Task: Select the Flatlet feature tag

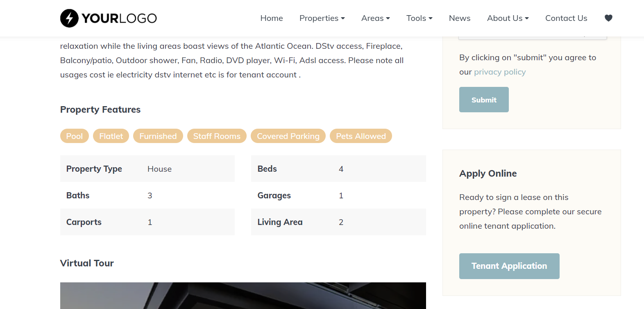Action: pyautogui.click(x=111, y=136)
